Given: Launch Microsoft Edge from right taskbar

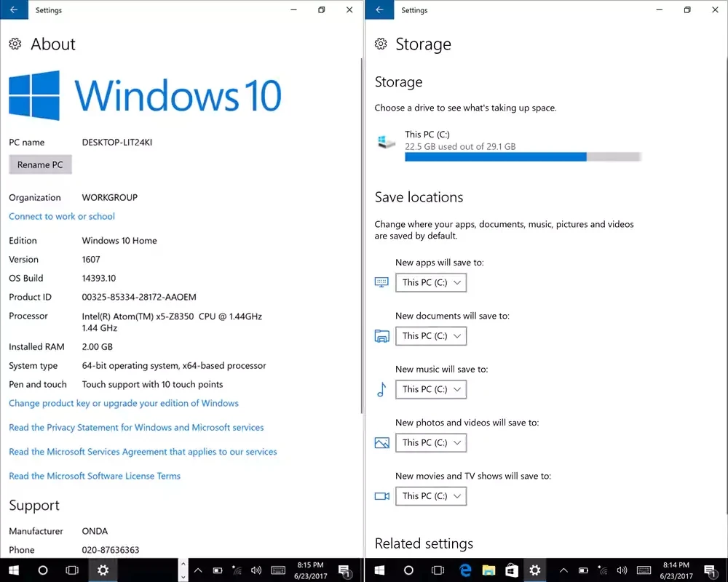Looking at the screenshot, I should [x=465, y=570].
